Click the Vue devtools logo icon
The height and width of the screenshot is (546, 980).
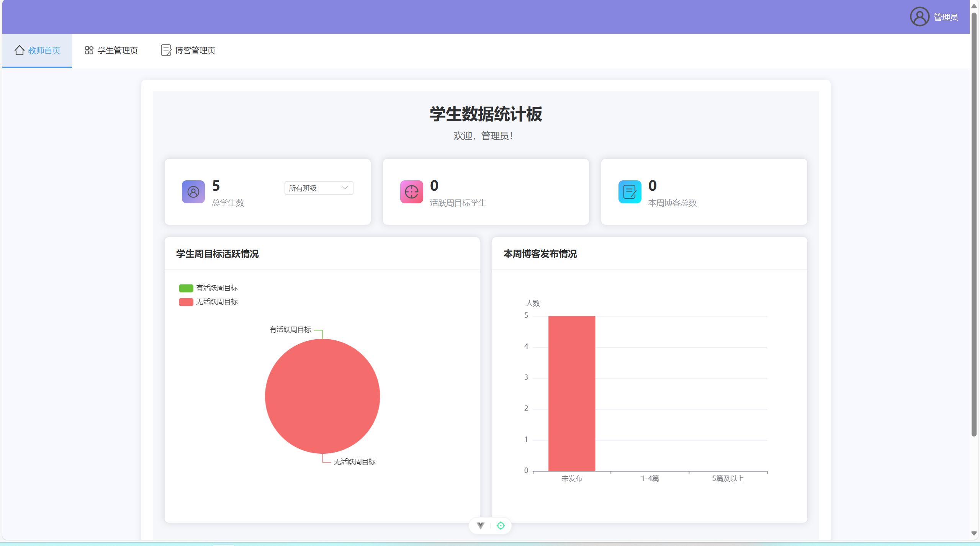coord(481,525)
